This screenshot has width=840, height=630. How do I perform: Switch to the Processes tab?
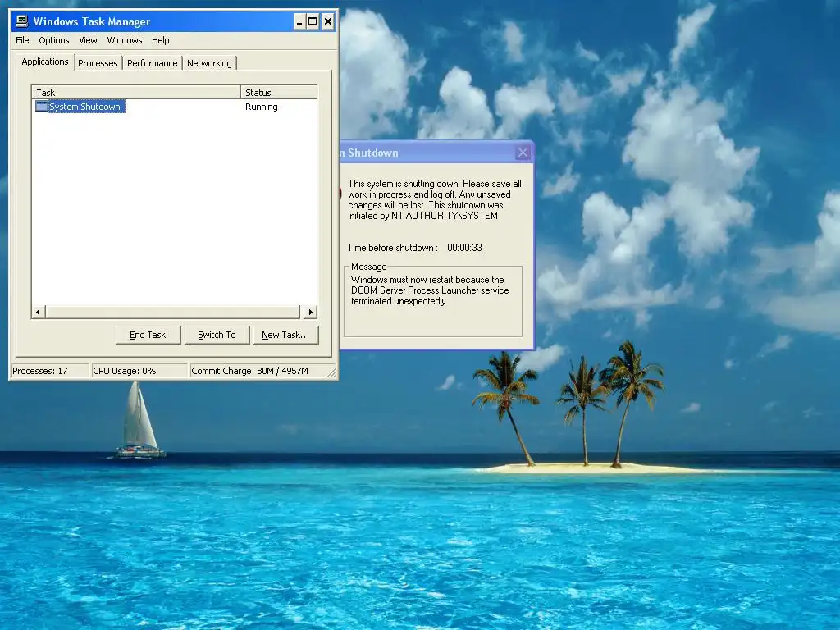[98, 63]
